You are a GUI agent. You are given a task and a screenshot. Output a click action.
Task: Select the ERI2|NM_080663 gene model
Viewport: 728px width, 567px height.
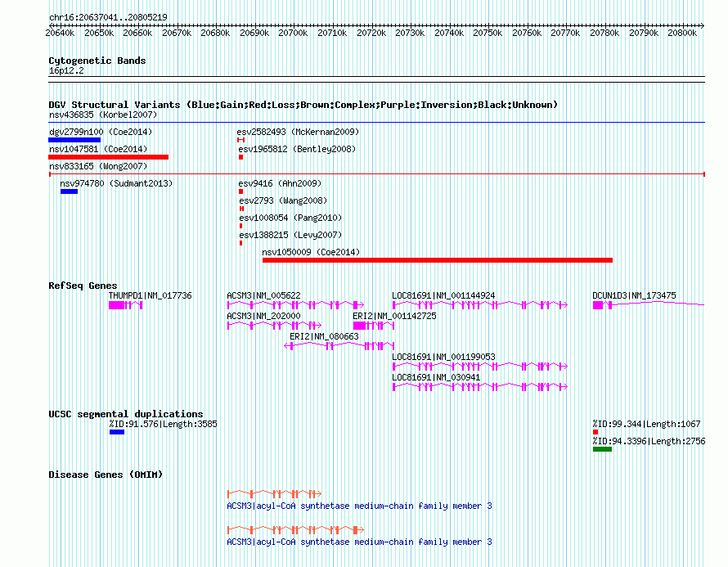pyautogui.click(x=339, y=346)
